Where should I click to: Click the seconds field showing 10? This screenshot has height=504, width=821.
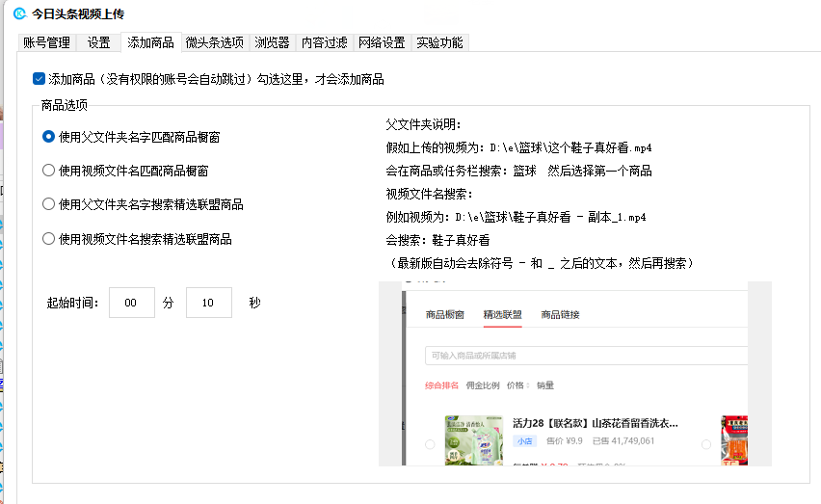tap(208, 303)
